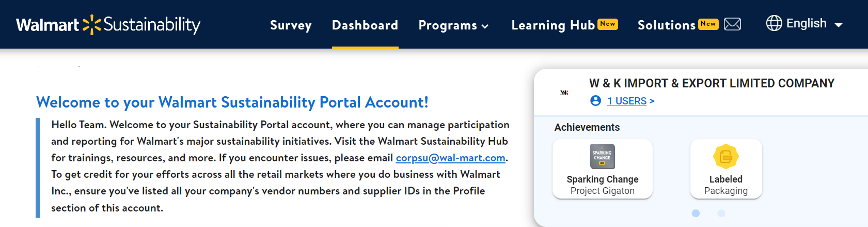Viewport: 868px width, 227px height.
Task: Switch to the second achievements carousel dot
Action: tap(721, 213)
